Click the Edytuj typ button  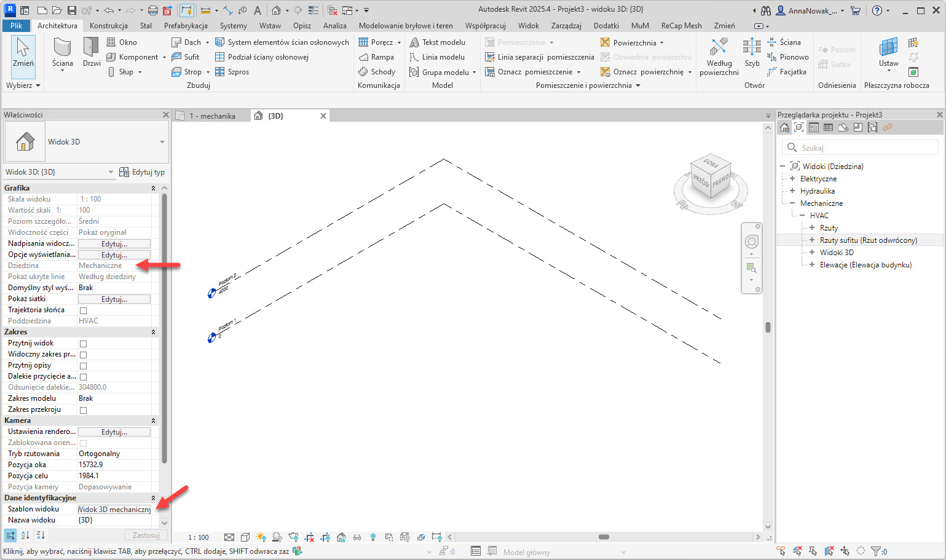pos(142,172)
